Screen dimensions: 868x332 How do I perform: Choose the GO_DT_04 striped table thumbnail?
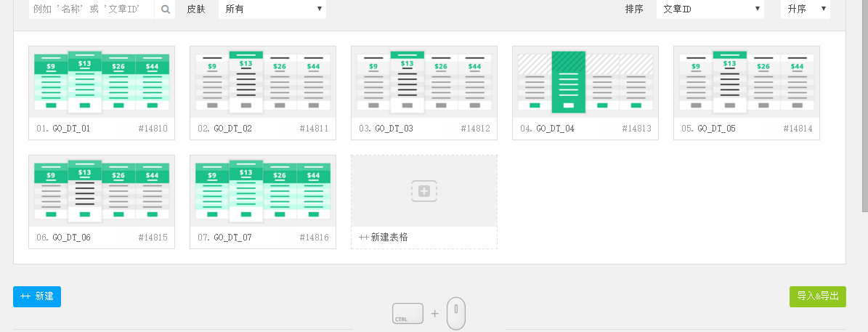[585, 82]
